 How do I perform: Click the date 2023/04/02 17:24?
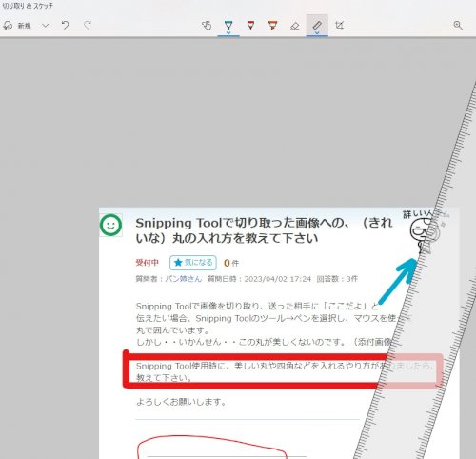278,279
